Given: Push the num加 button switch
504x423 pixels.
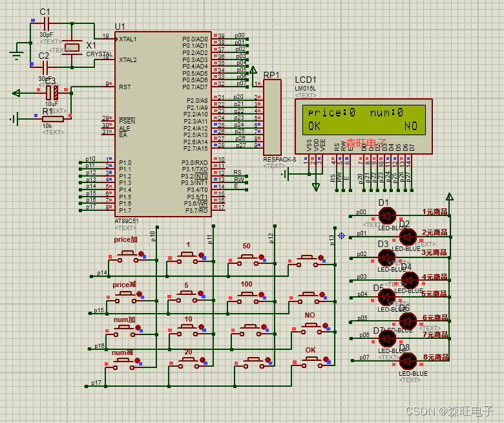Looking at the screenshot, I should (124, 331).
